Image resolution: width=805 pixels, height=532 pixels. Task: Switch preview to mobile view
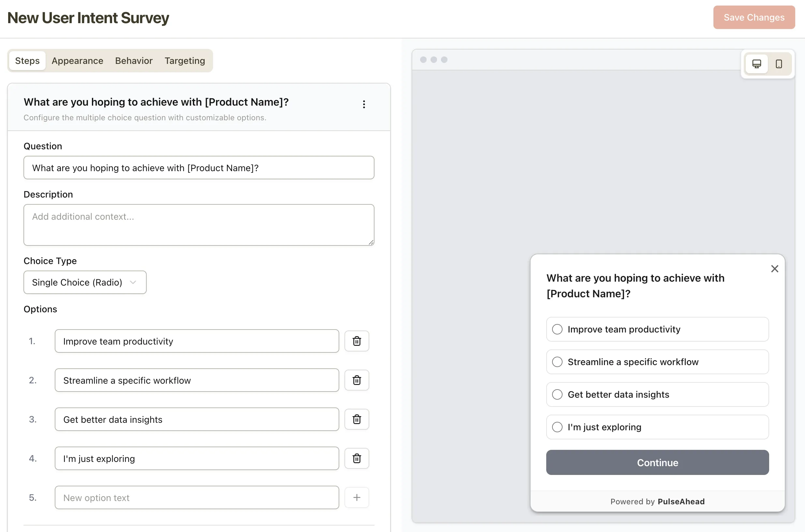[779, 64]
